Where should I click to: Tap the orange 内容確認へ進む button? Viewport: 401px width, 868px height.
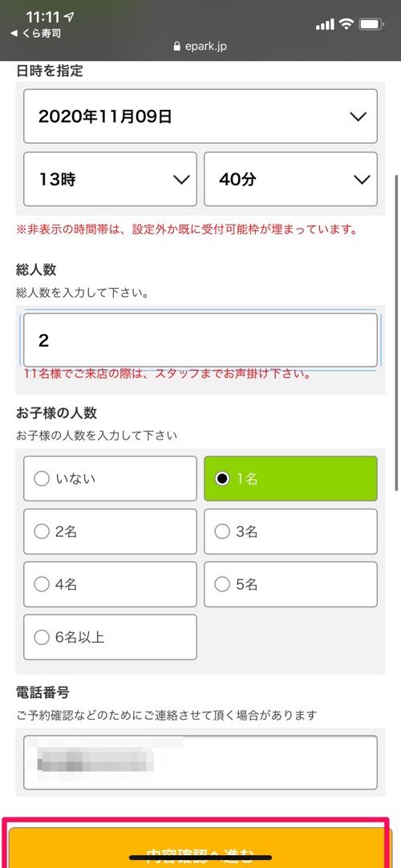197,847
